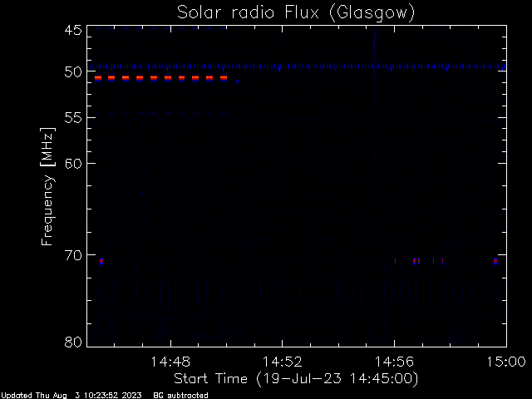Select the 50 MHz axis tick label

pyautogui.click(x=73, y=72)
